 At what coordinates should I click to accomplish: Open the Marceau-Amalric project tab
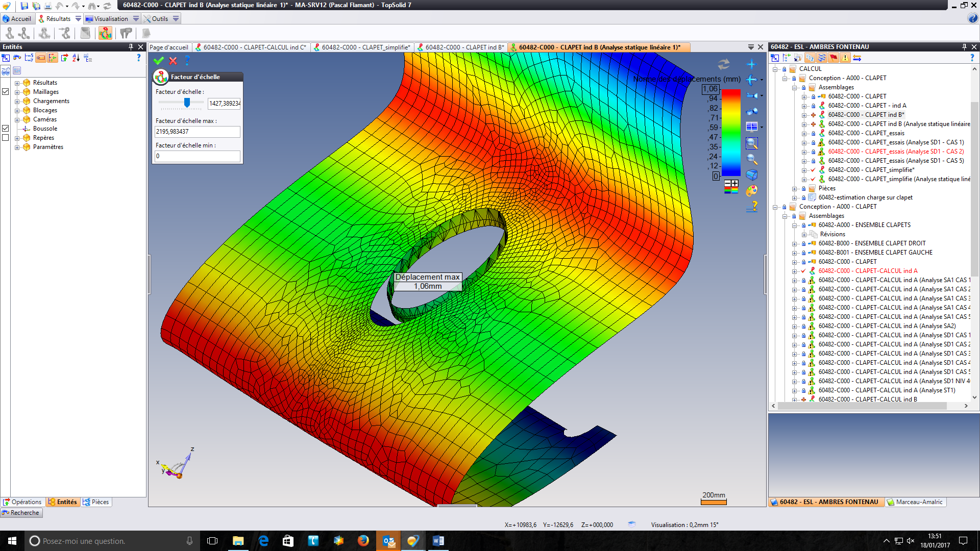click(915, 502)
